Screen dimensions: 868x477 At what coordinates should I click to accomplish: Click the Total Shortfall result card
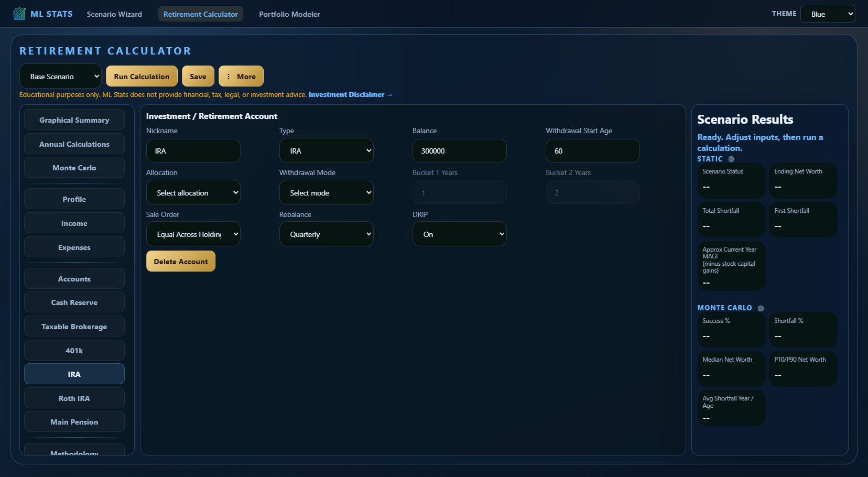point(731,220)
